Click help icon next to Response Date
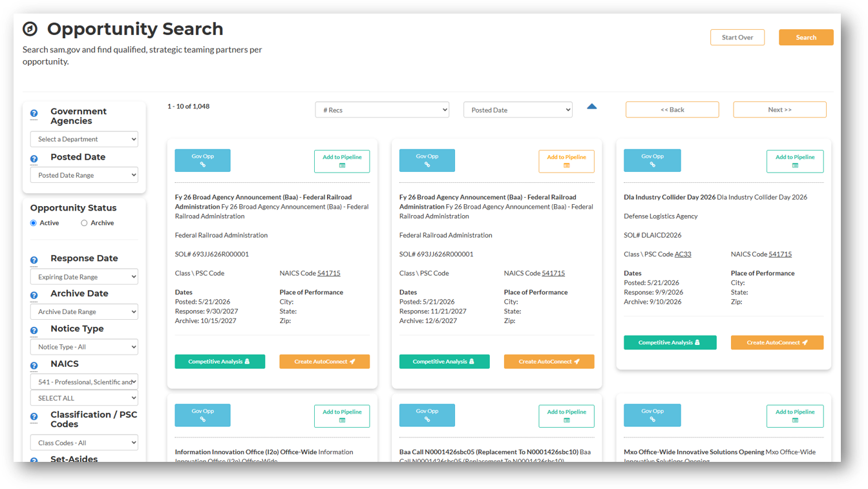Image resolution: width=868 pixels, height=489 pixels. coord(34,260)
